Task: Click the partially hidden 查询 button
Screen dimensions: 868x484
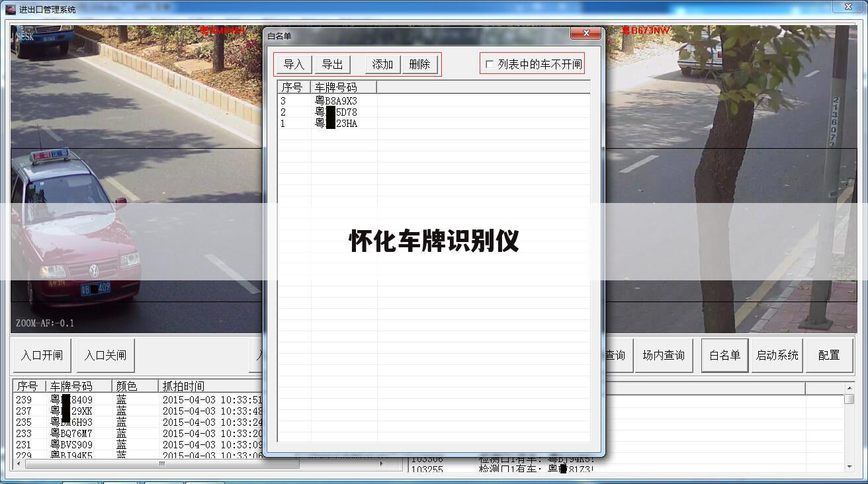Action: coord(618,356)
